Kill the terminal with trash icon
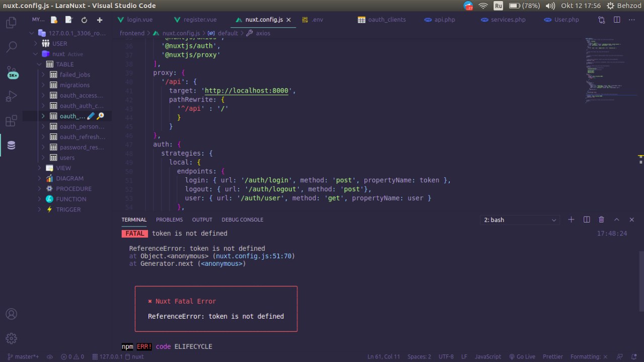644x362 pixels. coord(601,220)
